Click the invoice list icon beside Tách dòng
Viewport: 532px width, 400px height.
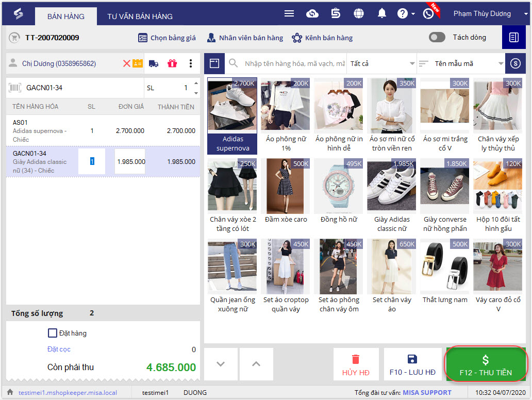[513, 37]
